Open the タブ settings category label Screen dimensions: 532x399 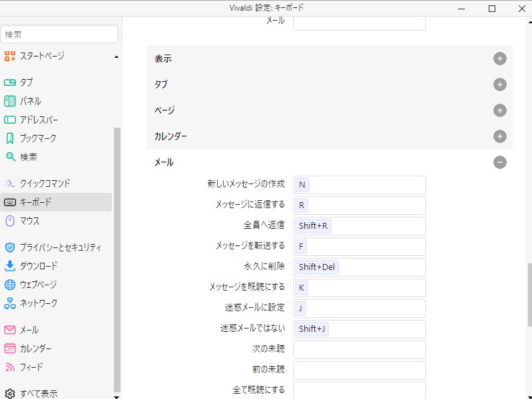pyautogui.click(x=27, y=82)
